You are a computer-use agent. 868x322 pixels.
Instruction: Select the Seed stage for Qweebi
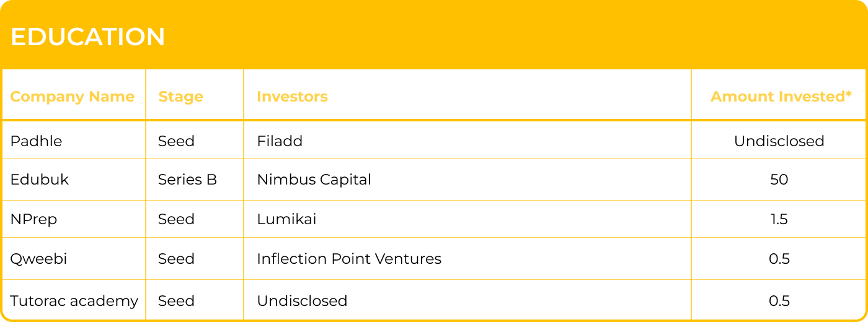coord(176,259)
